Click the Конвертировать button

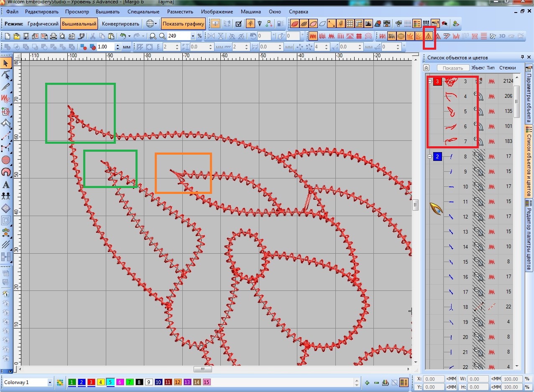[x=120, y=24]
